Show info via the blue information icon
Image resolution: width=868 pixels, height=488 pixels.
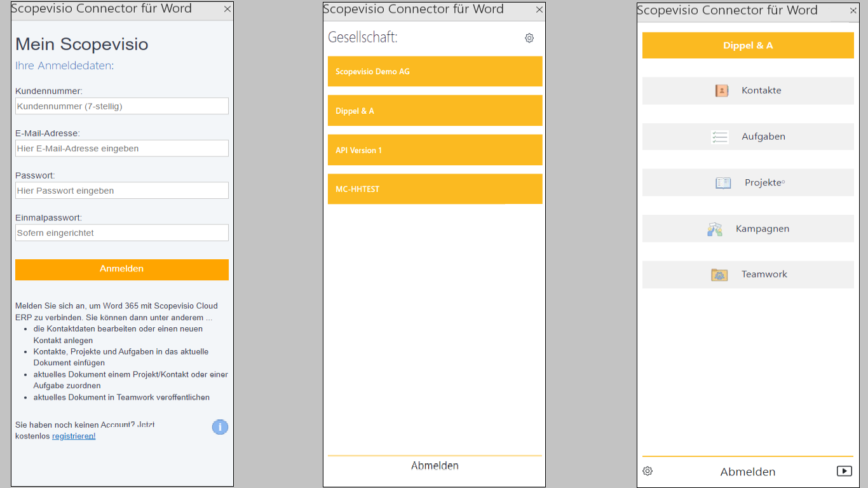coord(220,427)
